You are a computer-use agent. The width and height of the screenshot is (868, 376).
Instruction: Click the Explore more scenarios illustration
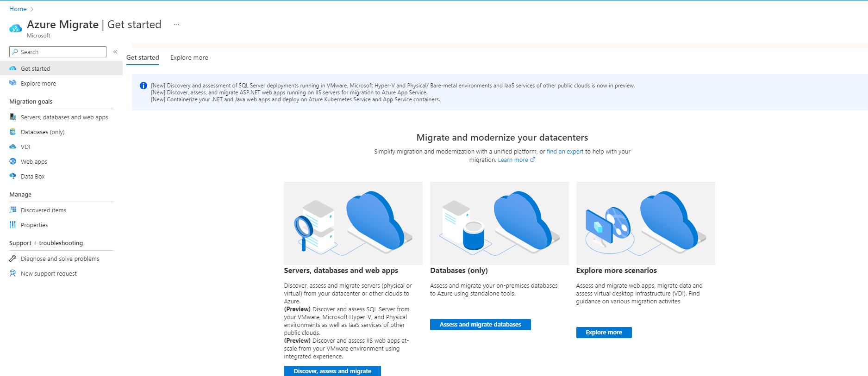point(646,223)
